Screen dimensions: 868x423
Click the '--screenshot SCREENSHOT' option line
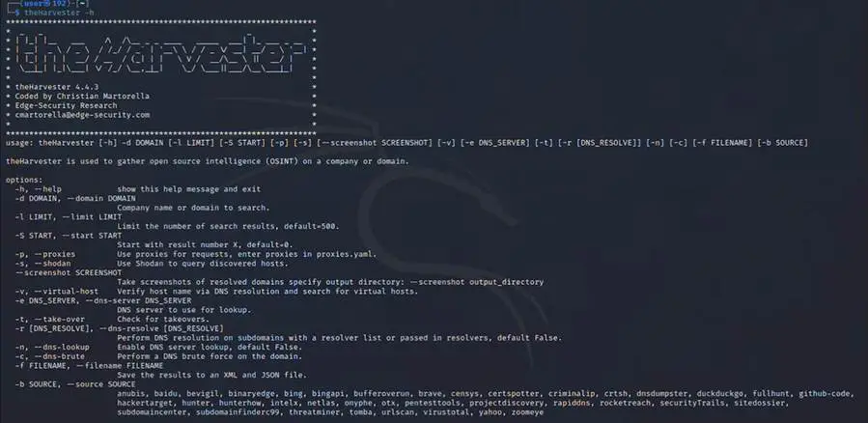coord(69,273)
